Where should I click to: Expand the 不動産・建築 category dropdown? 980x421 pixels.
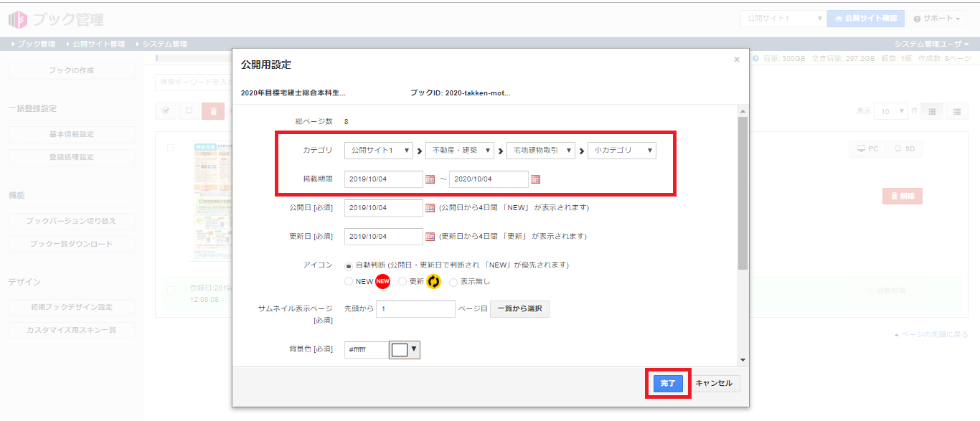click(x=460, y=151)
